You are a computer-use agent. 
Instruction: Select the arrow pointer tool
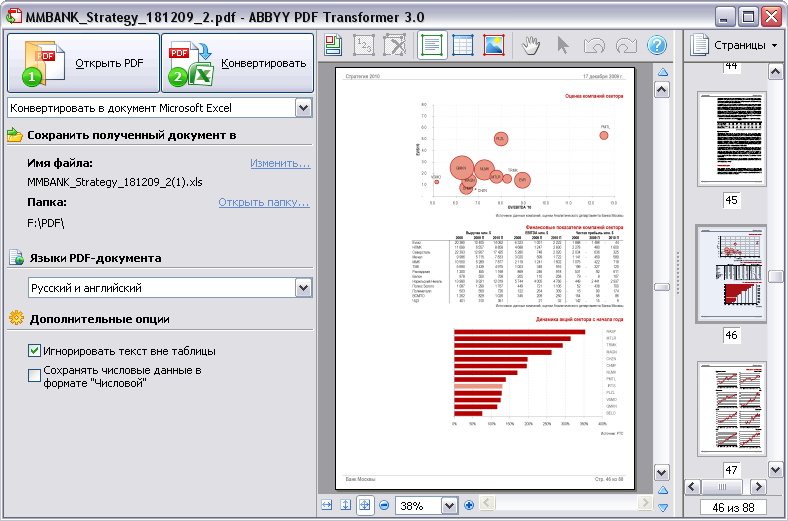pos(563,45)
